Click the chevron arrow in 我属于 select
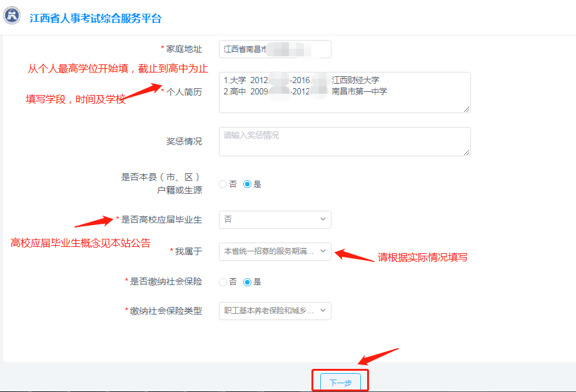 [x=323, y=251]
